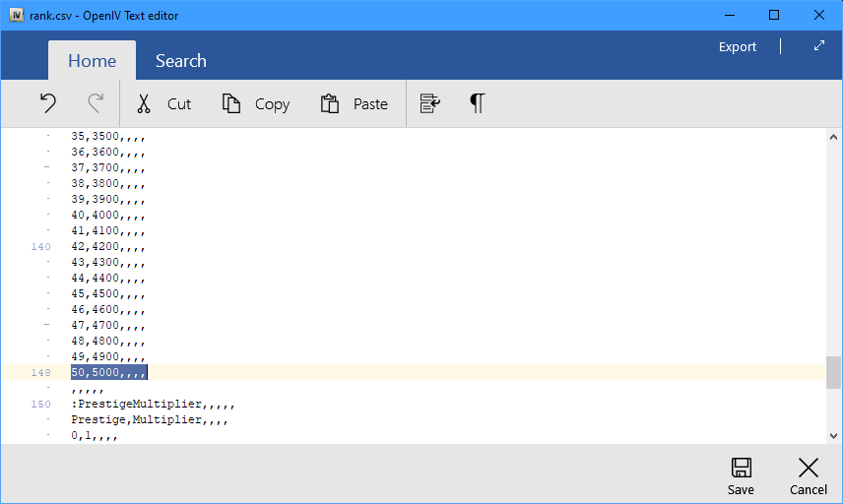Switch to the Home tab
The height and width of the screenshot is (504, 843).
(x=92, y=61)
